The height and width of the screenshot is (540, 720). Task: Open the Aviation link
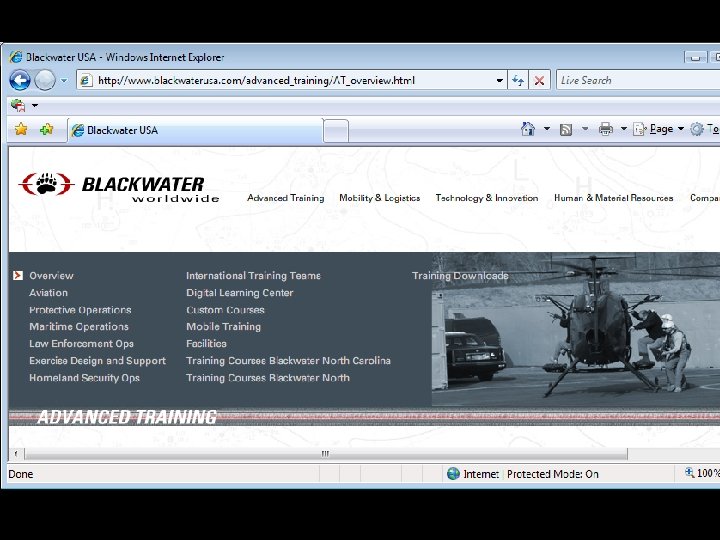click(48, 292)
